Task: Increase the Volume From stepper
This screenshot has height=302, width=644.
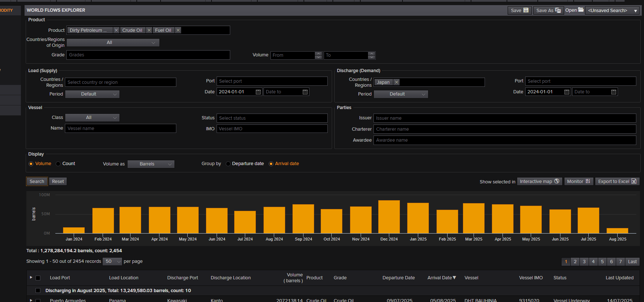Action: (x=319, y=53)
